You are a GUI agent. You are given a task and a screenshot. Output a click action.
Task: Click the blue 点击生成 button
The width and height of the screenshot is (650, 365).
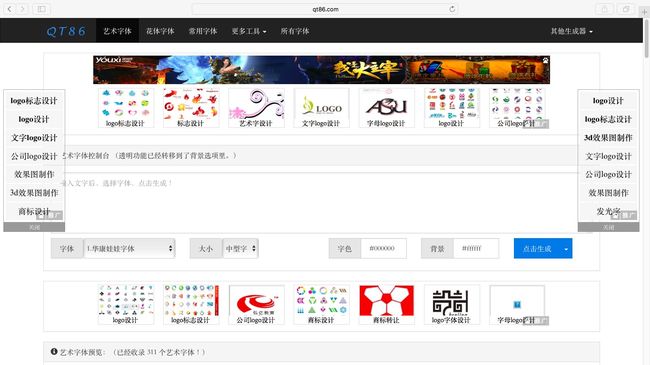click(537, 248)
